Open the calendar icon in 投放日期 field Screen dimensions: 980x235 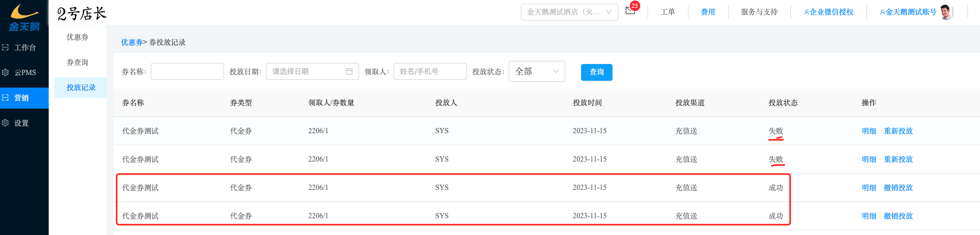pyautogui.click(x=349, y=71)
